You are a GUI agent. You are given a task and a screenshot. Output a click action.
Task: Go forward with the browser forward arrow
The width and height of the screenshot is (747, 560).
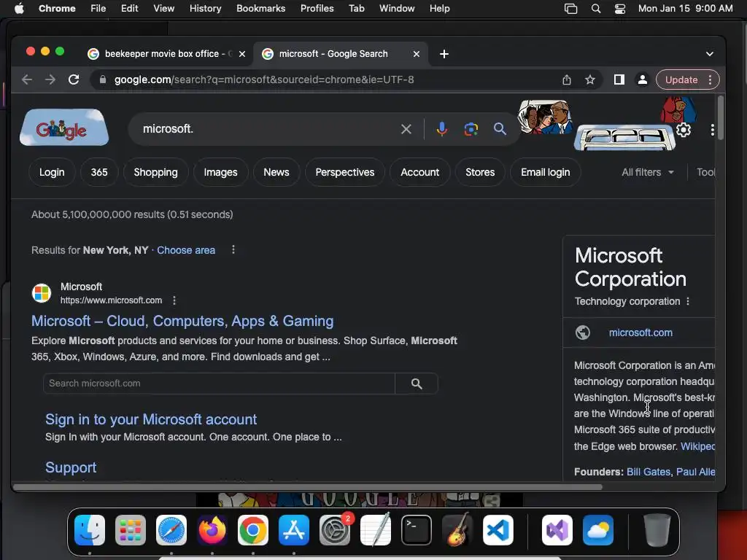50,79
